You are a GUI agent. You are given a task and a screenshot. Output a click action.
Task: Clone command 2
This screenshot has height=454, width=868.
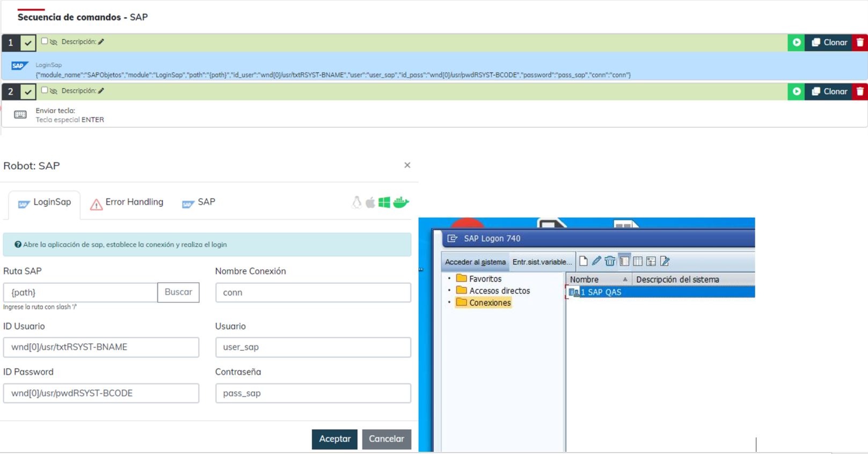tap(829, 91)
